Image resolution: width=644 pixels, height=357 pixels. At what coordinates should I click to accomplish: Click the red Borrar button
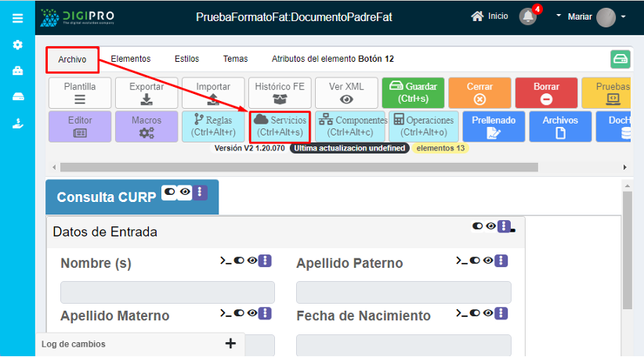(546, 93)
